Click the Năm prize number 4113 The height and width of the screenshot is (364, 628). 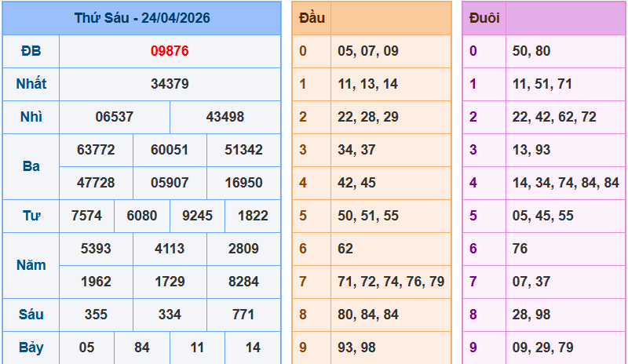[170, 249]
